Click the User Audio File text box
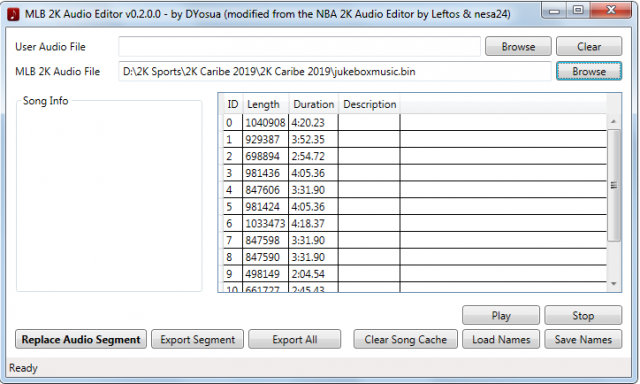Screen dimensions: 640x384 tap(299, 47)
